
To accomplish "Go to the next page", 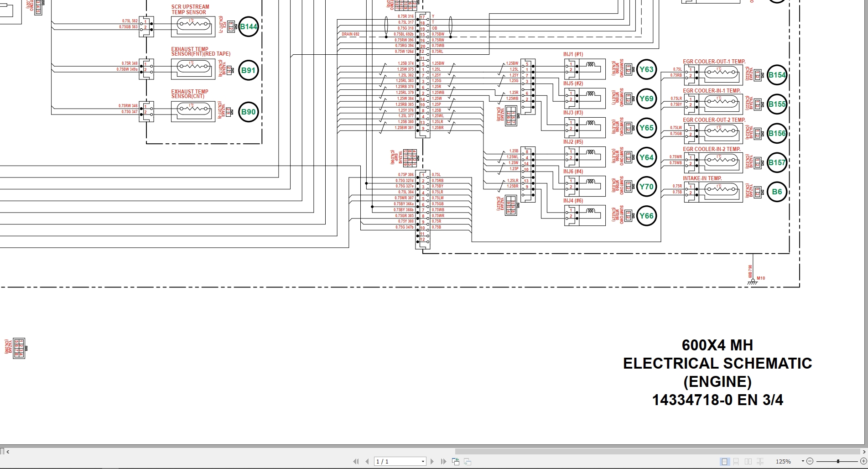I will click(x=432, y=461).
